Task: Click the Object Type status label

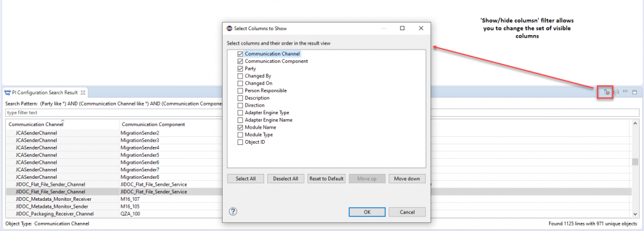Action: tap(47, 224)
